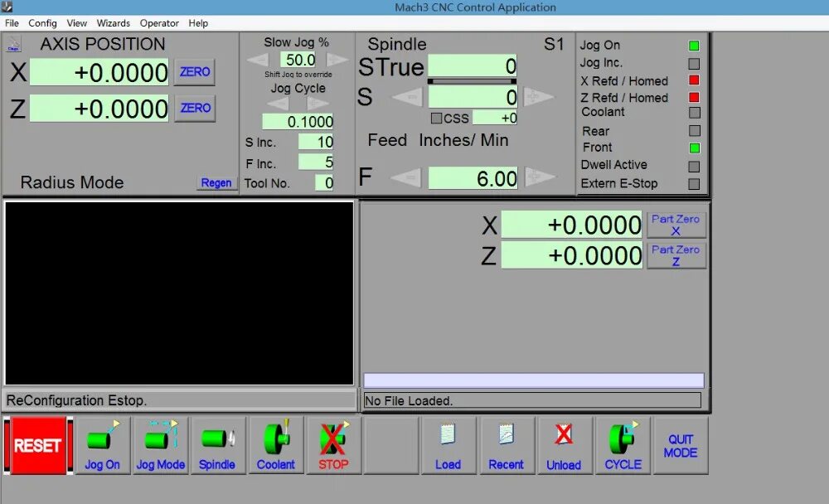Click the Load file icon
829x504 pixels.
[448, 445]
